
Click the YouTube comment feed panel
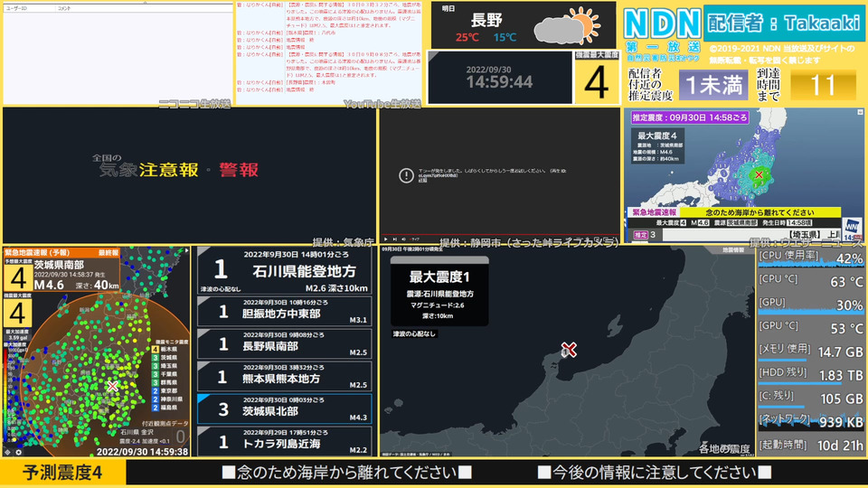coord(329,53)
